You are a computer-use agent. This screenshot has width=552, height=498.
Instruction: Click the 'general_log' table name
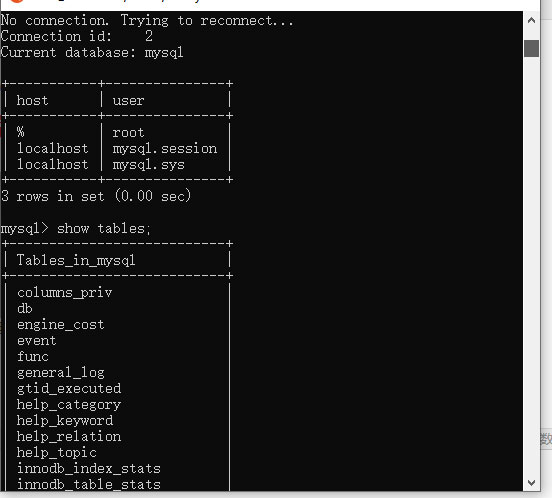point(61,373)
